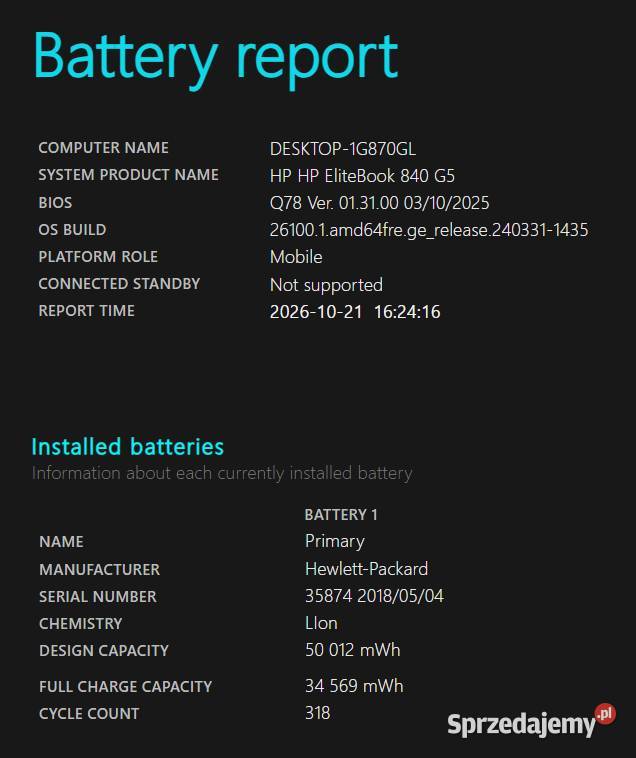This screenshot has height=758, width=636.
Task: Click the Primary battery name value
Action: (335, 541)
